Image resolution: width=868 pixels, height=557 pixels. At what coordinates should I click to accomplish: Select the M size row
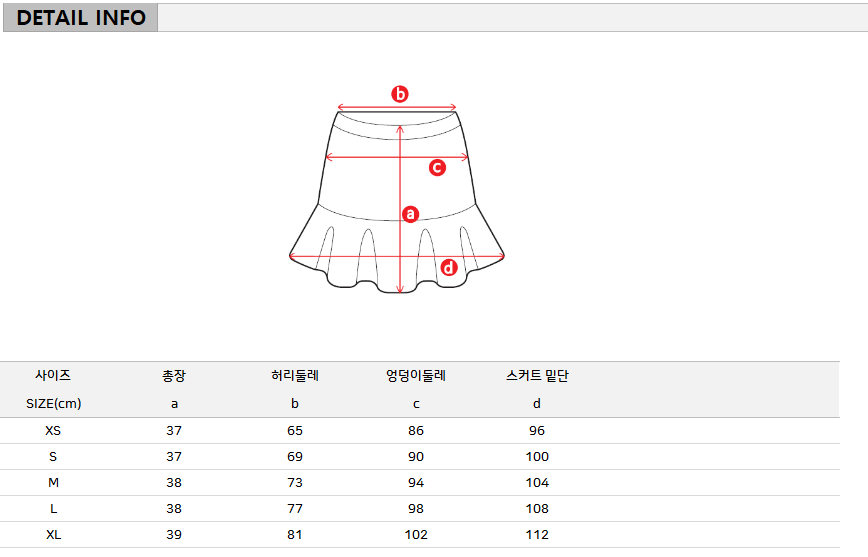tap(53, 483)
